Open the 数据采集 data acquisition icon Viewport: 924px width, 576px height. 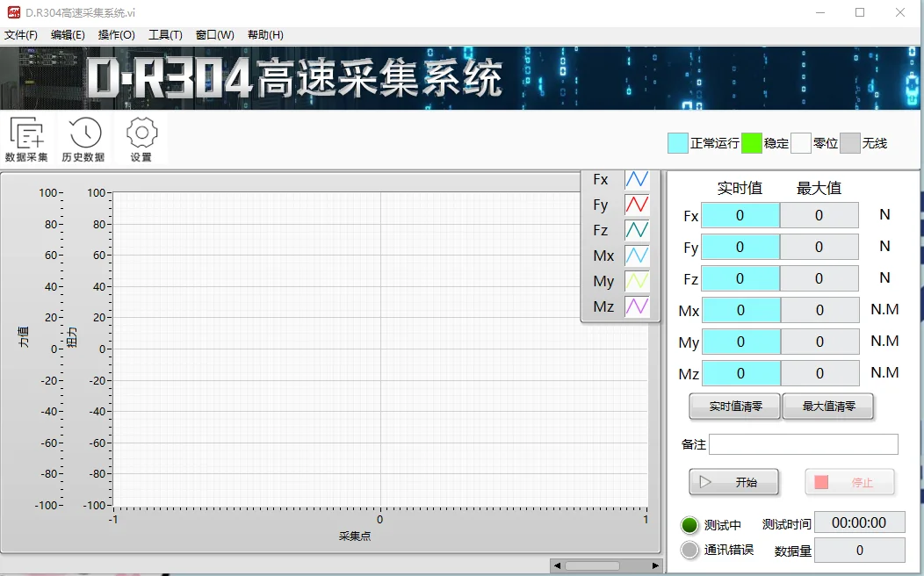coord(26,139)
